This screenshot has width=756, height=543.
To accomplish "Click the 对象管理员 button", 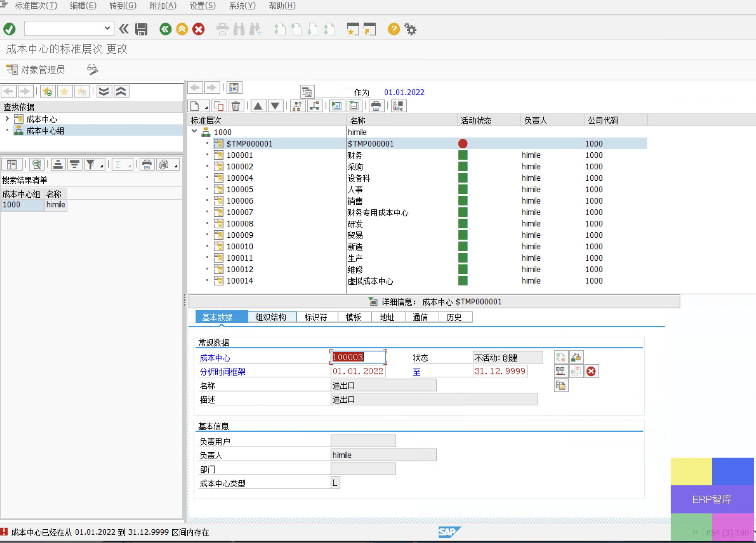I will [x=36, y=70].
